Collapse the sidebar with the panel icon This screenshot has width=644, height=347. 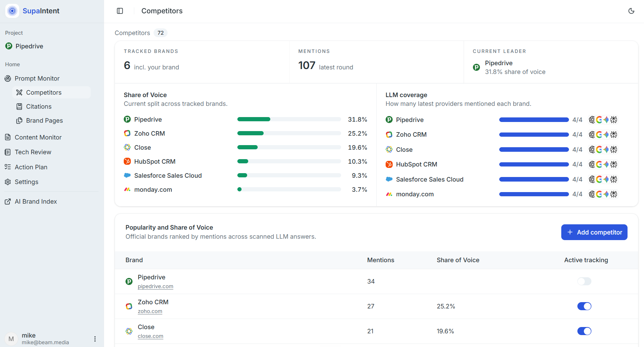tap(120, 11)
